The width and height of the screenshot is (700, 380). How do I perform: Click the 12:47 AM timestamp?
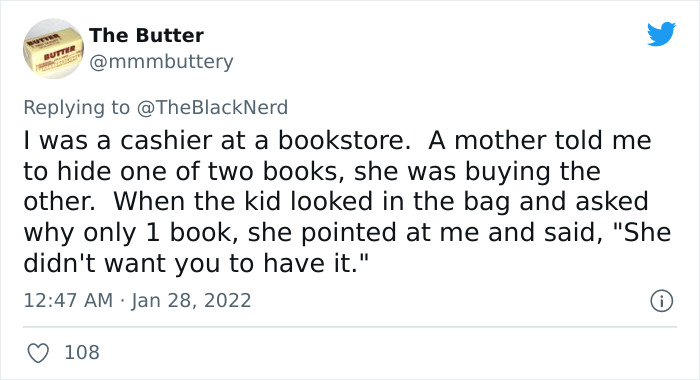tap(68, 300)
